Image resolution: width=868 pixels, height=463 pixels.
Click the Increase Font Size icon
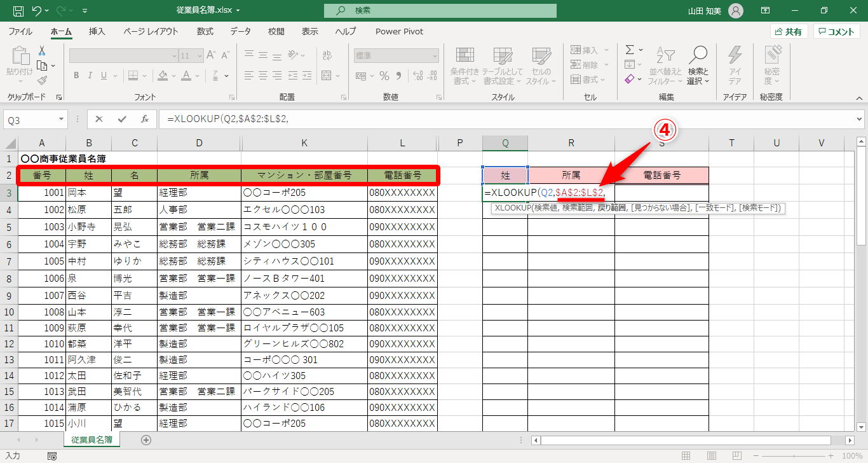coord(212,56)
